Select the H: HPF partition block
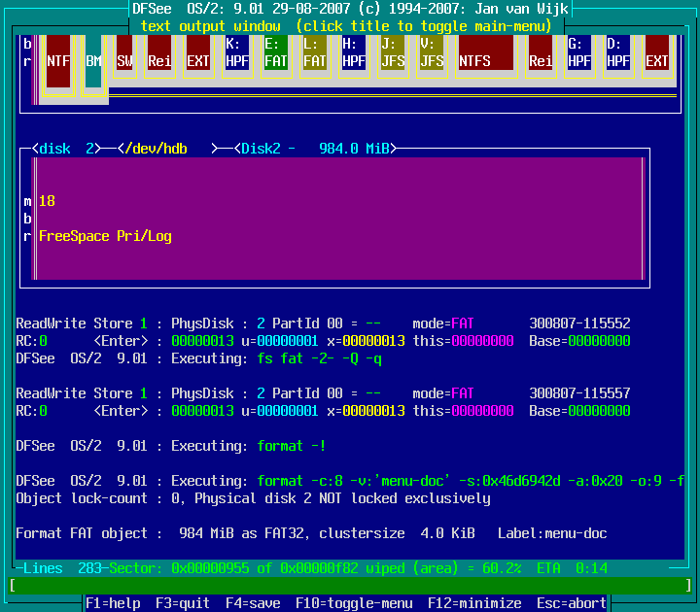 click(x=354, y=53)
